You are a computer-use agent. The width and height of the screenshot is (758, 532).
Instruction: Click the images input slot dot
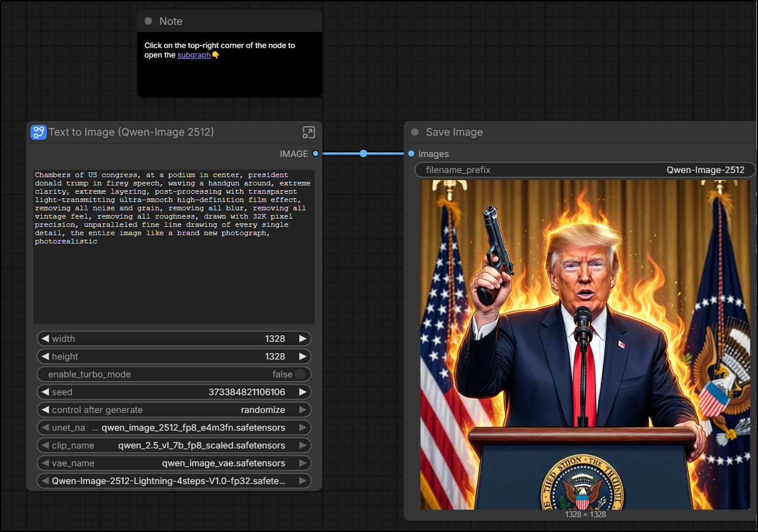pyautogui.click(x=411, y=153)
